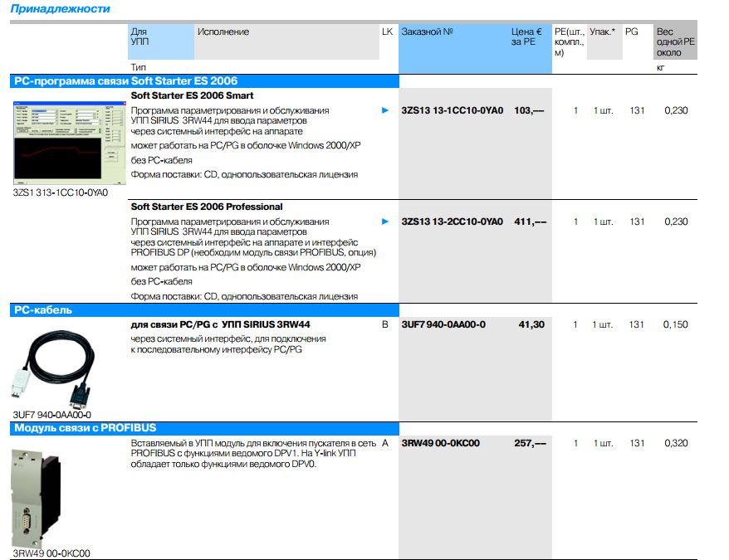Viewport: 729px width, 560px height.
Task: Select the title 'Soft Starter ES 2006 Smart'
Action: click(x=192, y=95)
